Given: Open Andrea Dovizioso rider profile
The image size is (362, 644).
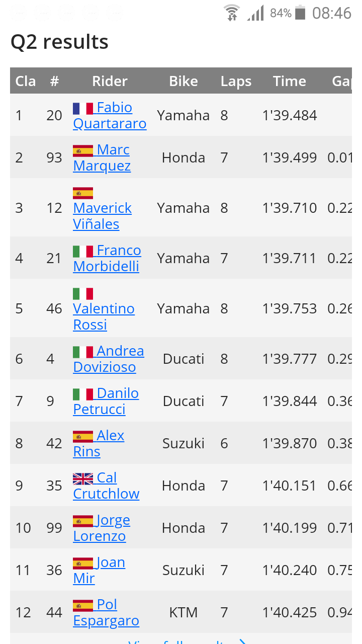Looking at the screenshot, I should pos(109,359).
